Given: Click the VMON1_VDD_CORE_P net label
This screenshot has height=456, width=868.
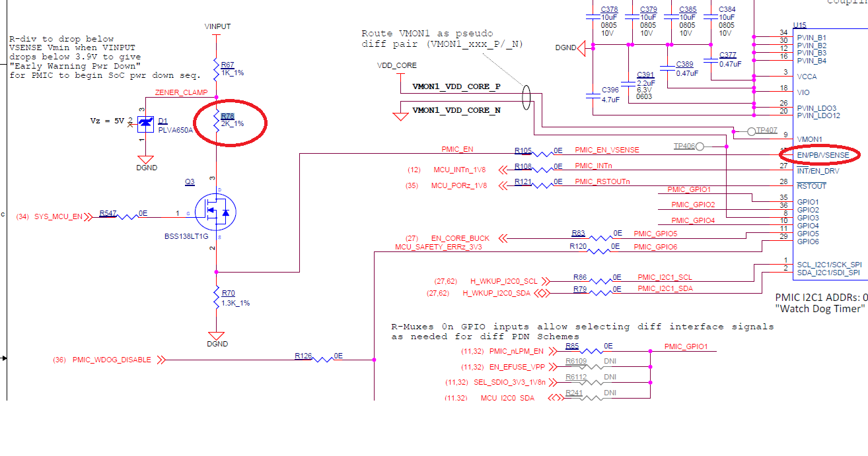Looking at the screenshot, I should pyautogui.click(x=456, y=86).
